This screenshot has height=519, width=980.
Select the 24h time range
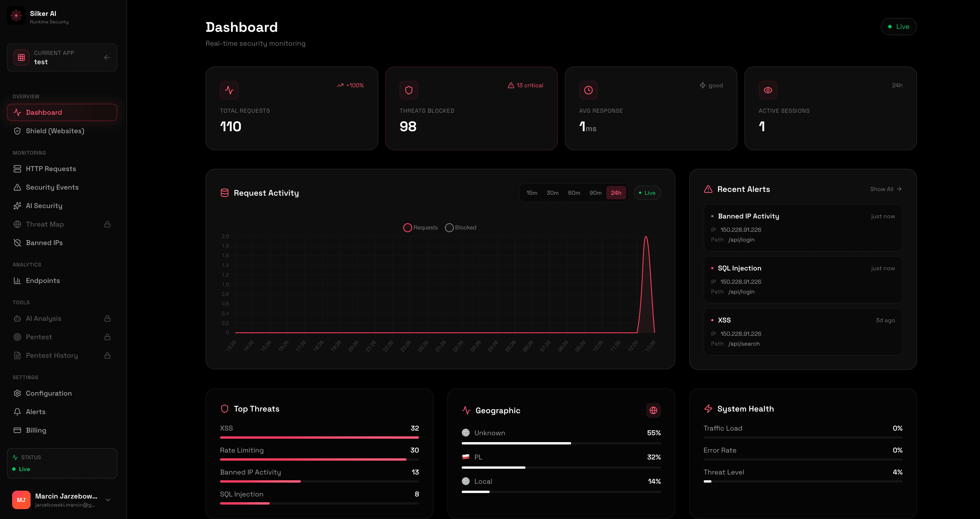(x=616, y=193)
